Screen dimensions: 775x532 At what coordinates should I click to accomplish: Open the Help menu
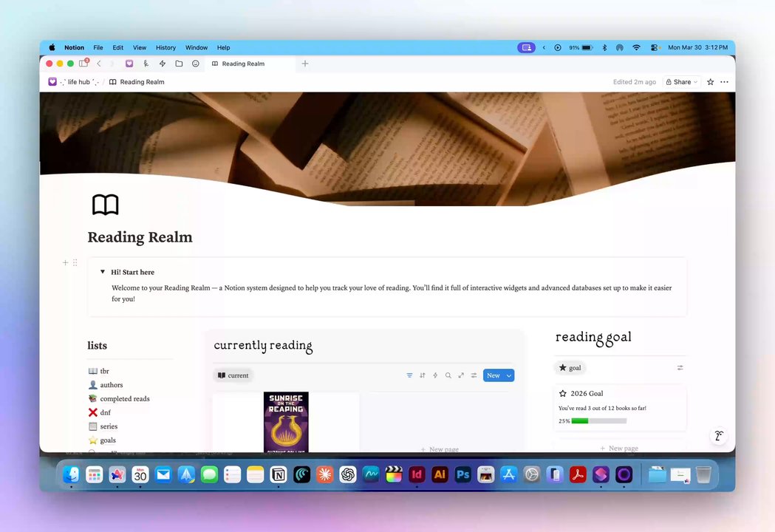click(x=223, y=47)
